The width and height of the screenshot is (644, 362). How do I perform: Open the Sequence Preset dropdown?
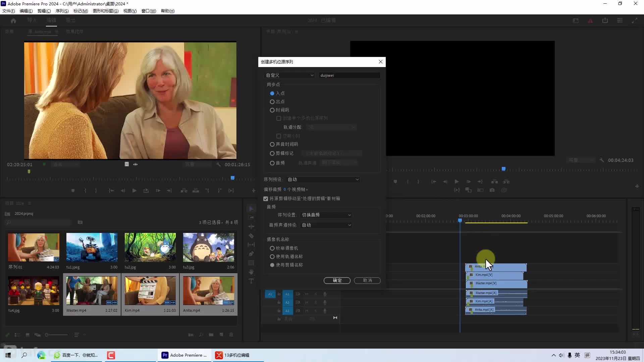pyautogui.click(x=323, y=180)
